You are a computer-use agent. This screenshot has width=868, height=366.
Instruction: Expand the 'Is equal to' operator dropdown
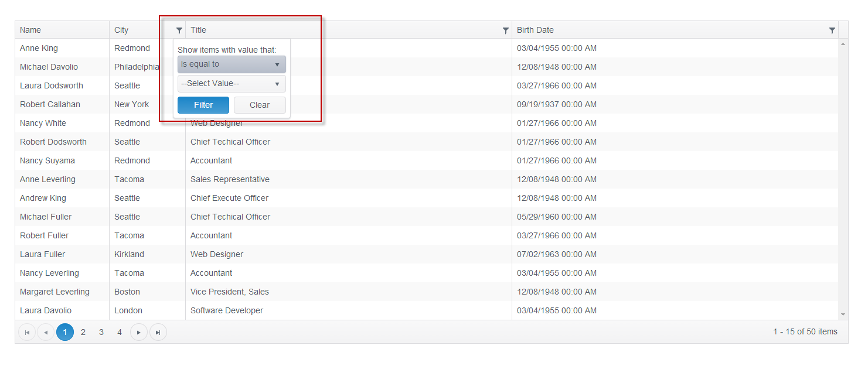pos(232,64)
